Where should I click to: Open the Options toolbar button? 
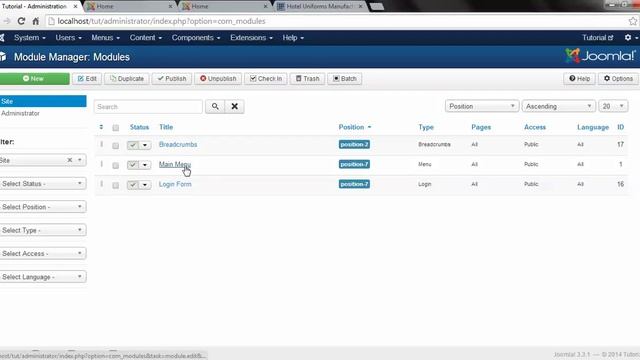pyautogui.click(x=618, y=78)
